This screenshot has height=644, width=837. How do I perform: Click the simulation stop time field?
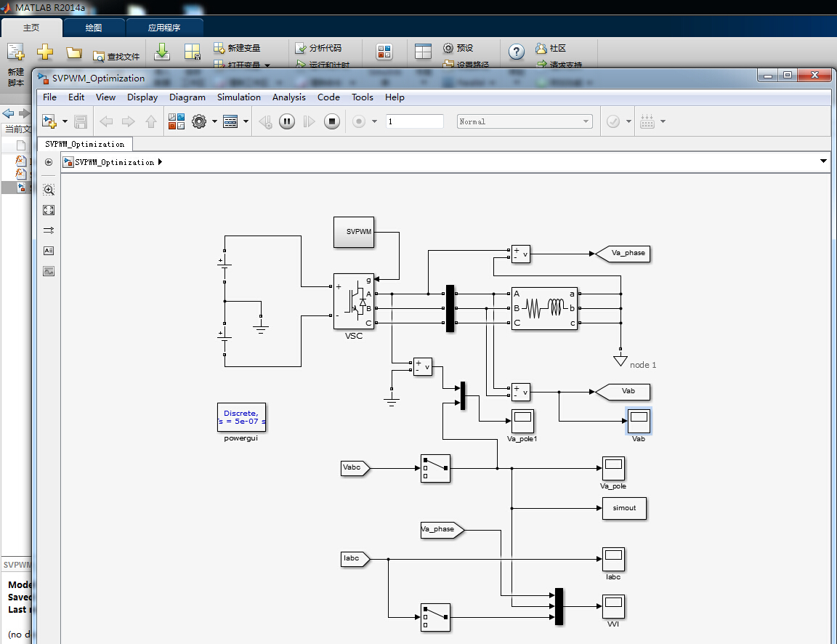(x=415, y=121)
